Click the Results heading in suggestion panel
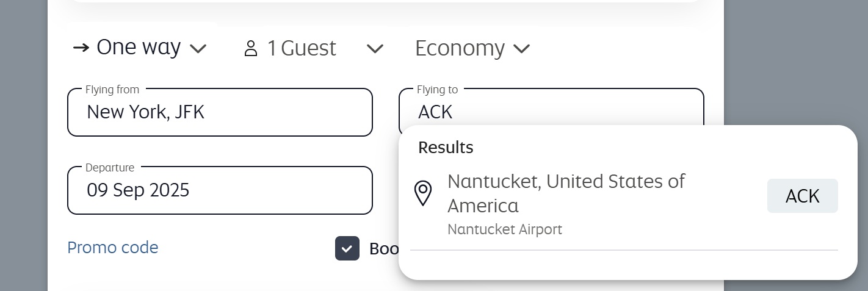This screenshot has width=868, height=291. (446, 148)
